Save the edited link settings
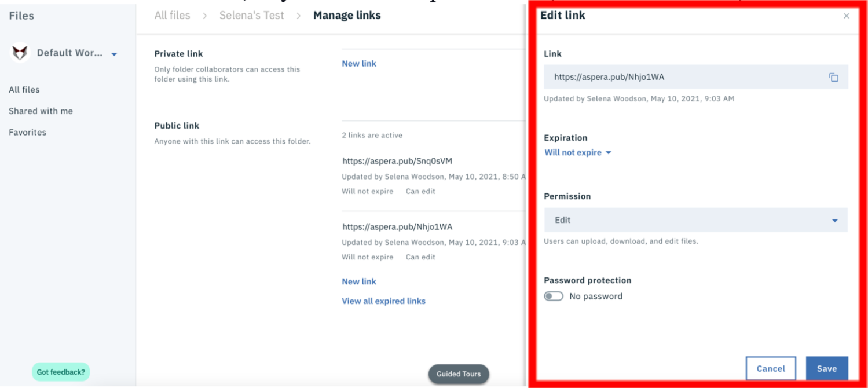This screenshot has height=388, width=868. [x=827, y=368]
